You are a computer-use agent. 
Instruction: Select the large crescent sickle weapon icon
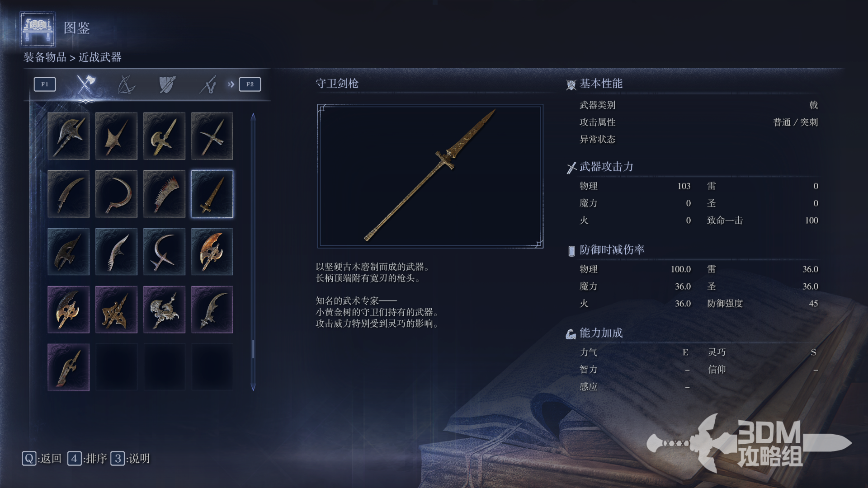(116, 194)
